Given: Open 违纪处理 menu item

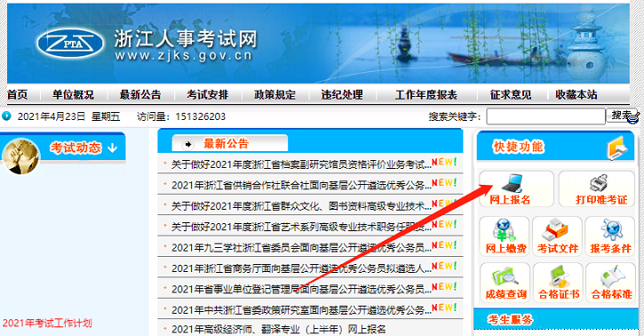Looking at the screenshot, I should [x=342, y=95].
